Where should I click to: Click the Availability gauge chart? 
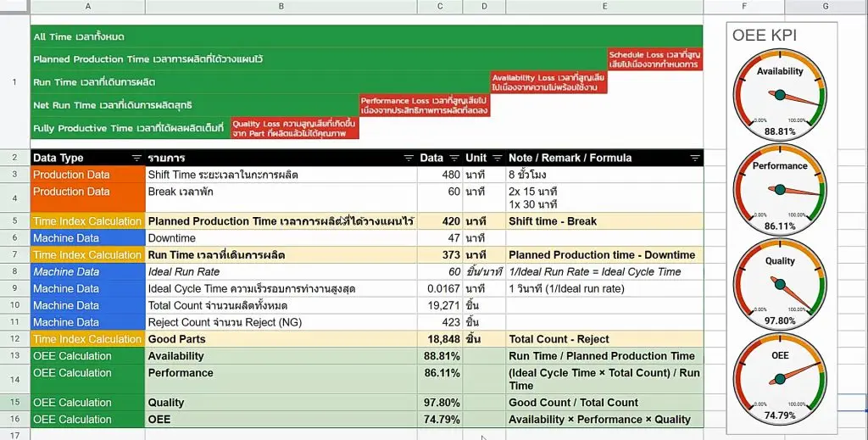click(780, 95)
